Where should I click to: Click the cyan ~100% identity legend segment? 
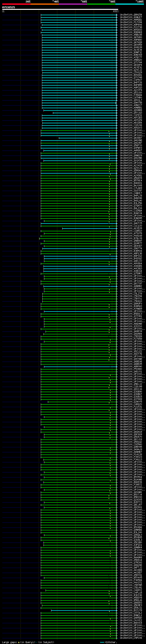coord(130,4)
